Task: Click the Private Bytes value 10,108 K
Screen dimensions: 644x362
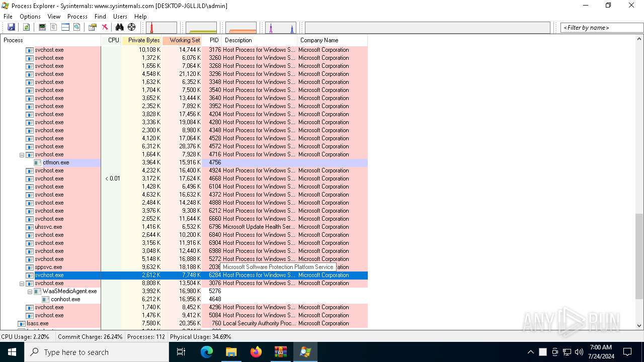Action: click(150, 50)
